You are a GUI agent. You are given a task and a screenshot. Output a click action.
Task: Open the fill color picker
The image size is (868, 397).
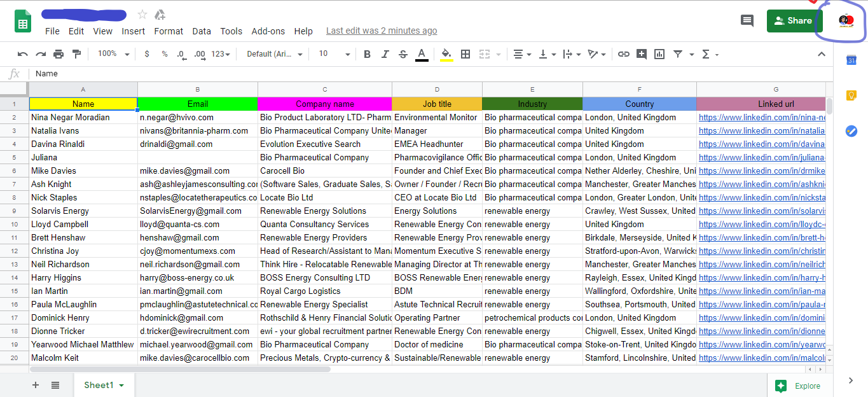445,54
